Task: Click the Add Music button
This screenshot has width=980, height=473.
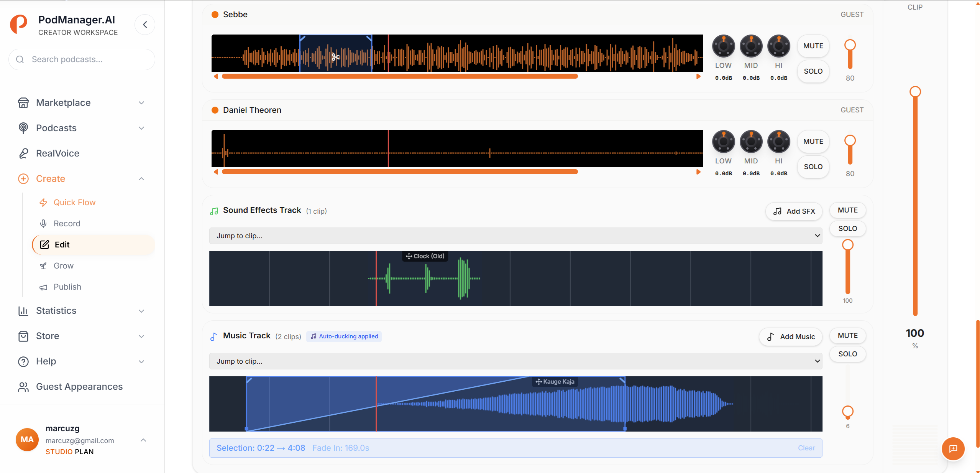Action: (x=791, y=337)
